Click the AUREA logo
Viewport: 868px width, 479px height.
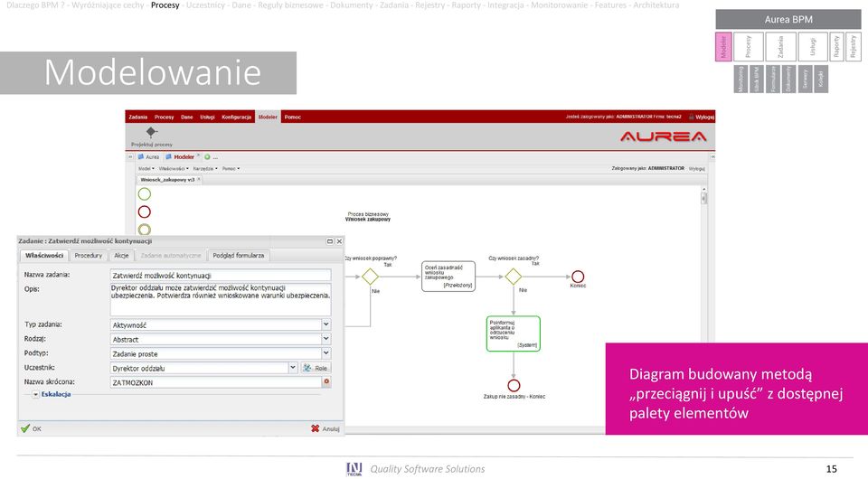click(663, 136)
